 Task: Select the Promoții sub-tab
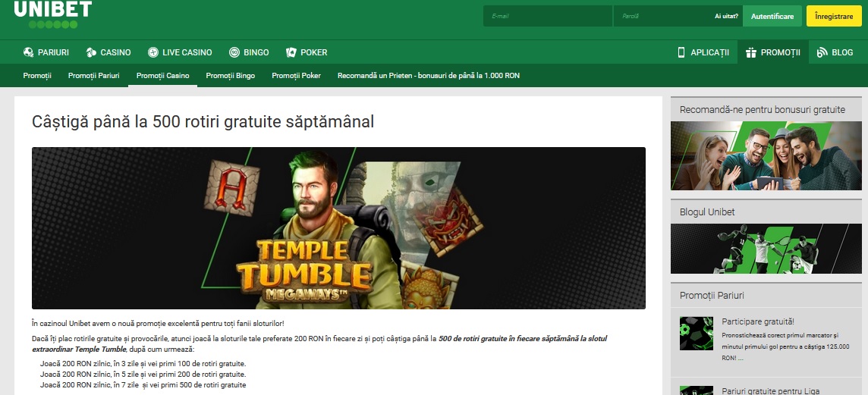pos(37,76)
